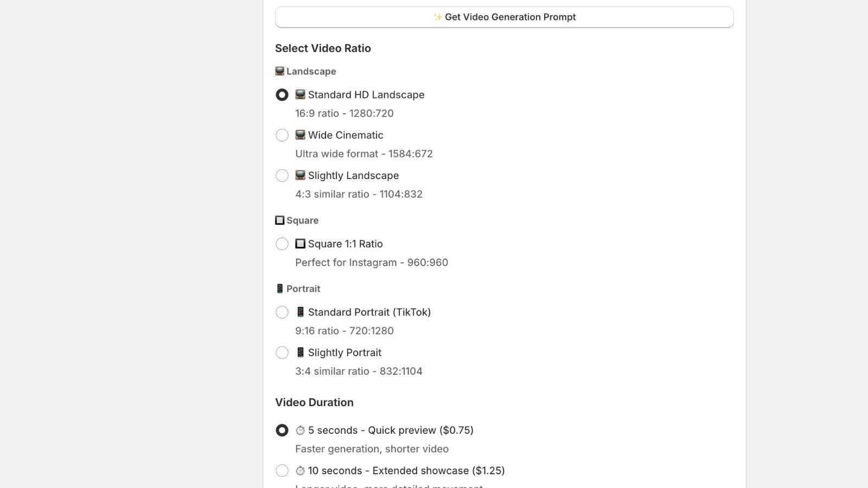Click the phone icon beside Slightly Portrait

tap(300, 352)
